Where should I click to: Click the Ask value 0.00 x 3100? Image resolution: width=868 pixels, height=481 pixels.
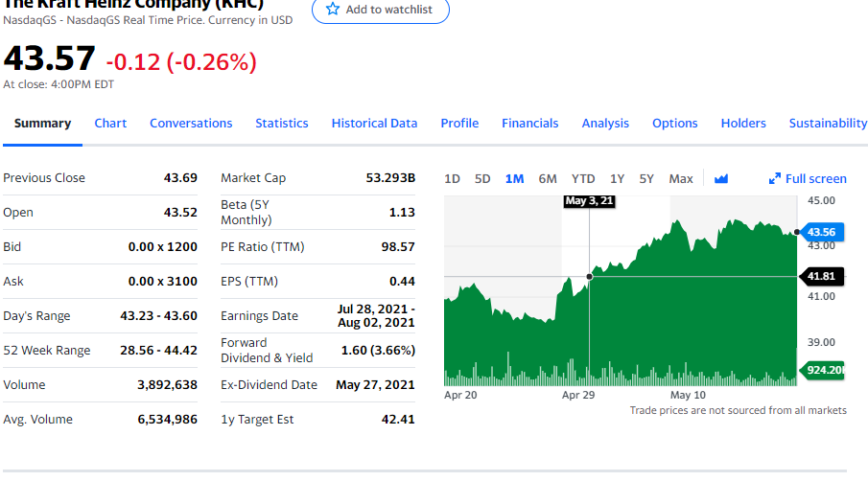tap(163, 282)
